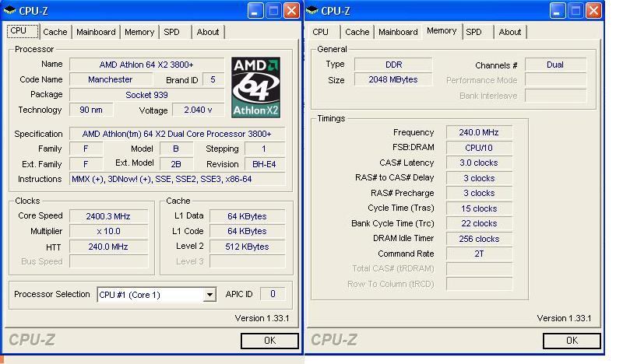Image resolution: width=623 pixels, height=364 pixels.
Task: Select CPU tab in left window
Action: click(23, 31)
